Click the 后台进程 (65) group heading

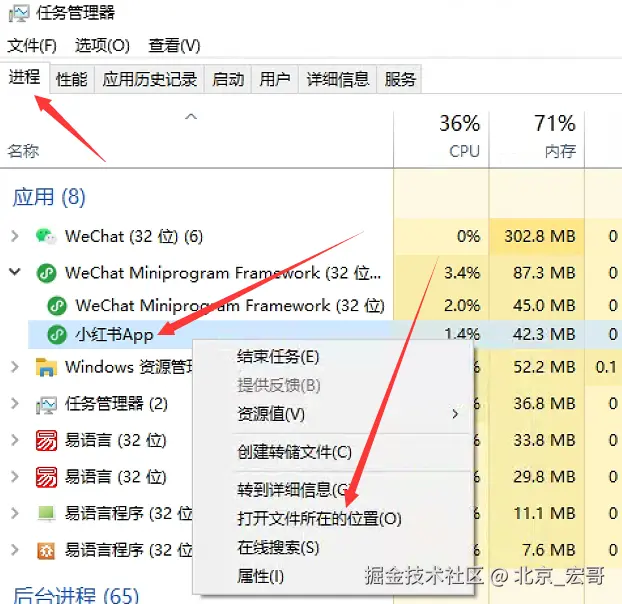[76, 595]
